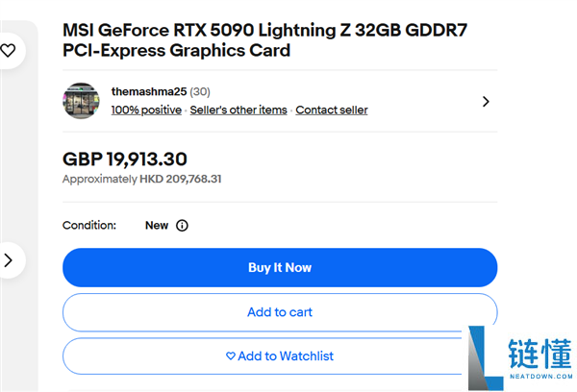Click the Condition: label
The image size is (577, 392).
[x=89, y=226]
